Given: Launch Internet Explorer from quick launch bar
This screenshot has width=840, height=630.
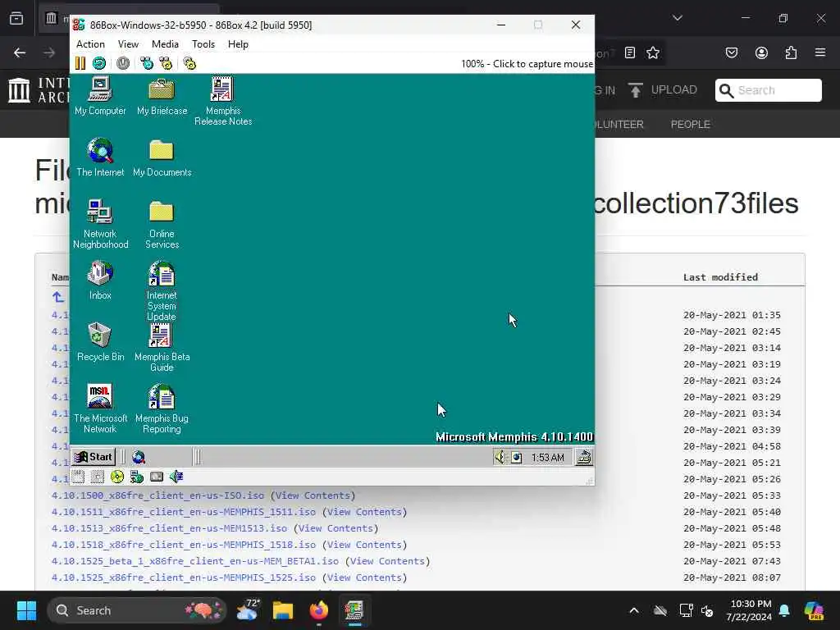Looking at the screenshot, I should pos(139,457).
